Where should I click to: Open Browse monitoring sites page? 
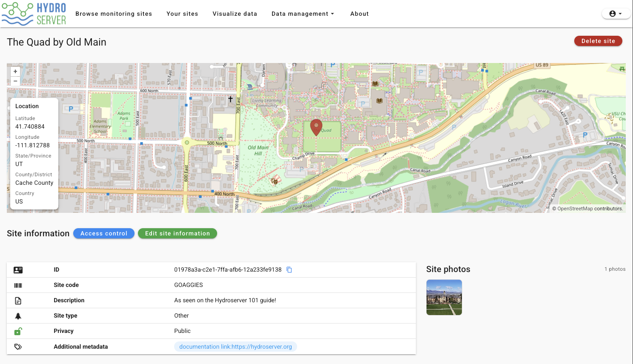tap(114, 14)
